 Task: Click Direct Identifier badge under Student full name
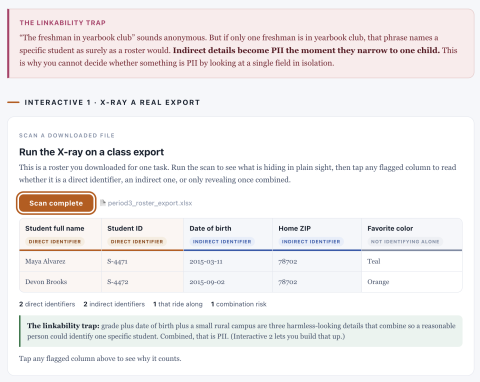[x=55, y=242]
